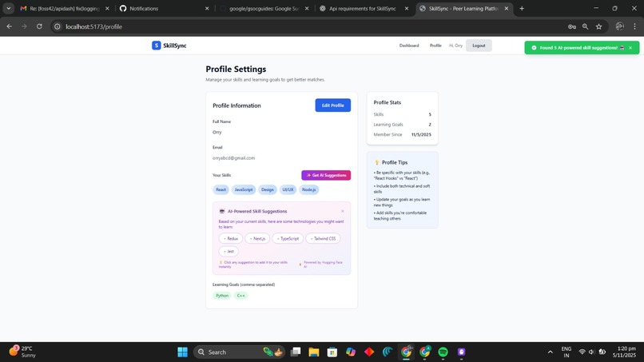Open the volume speaker tray icon
This screenshot has height=362, width=644.
pos(591,352)
